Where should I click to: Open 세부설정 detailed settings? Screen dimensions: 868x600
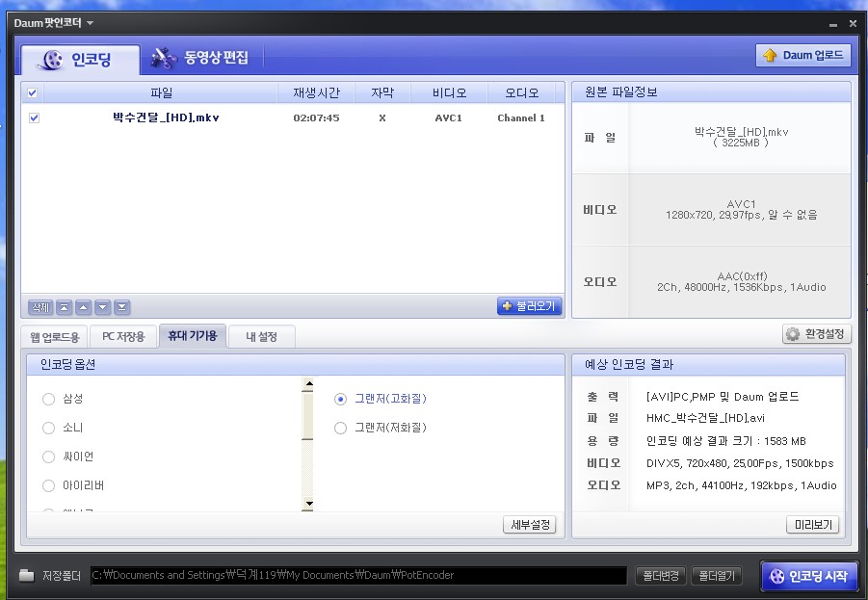(x=530, y=524)
